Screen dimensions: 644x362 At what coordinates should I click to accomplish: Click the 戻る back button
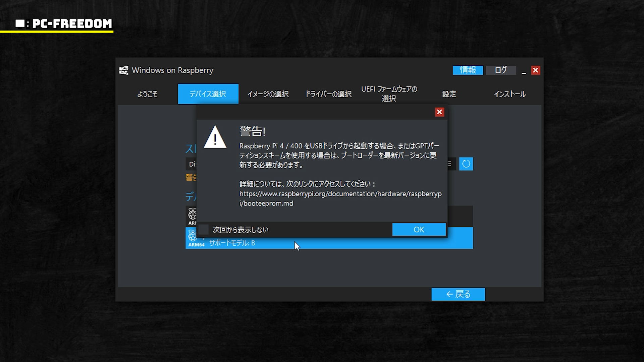click(458, 294)
